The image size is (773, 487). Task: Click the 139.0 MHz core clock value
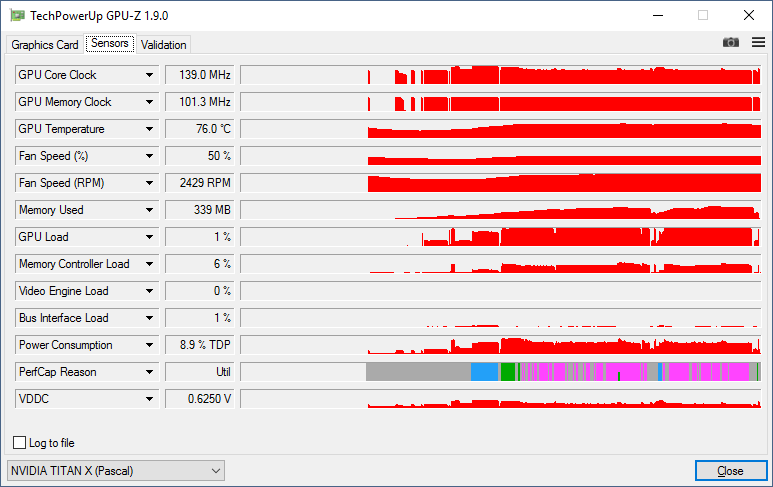[x=200, y=75]
